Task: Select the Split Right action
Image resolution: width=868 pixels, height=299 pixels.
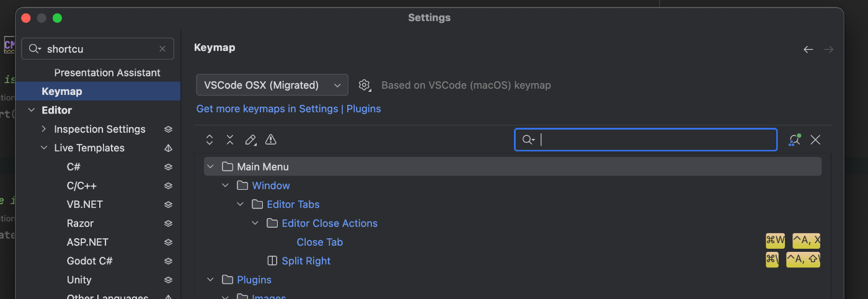Action: 306,261
